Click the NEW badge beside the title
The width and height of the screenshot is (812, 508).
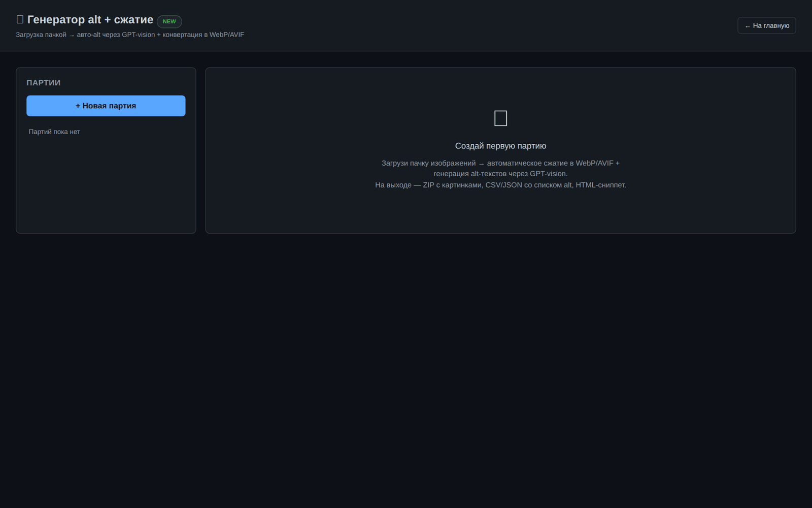[x=169, y=21]
